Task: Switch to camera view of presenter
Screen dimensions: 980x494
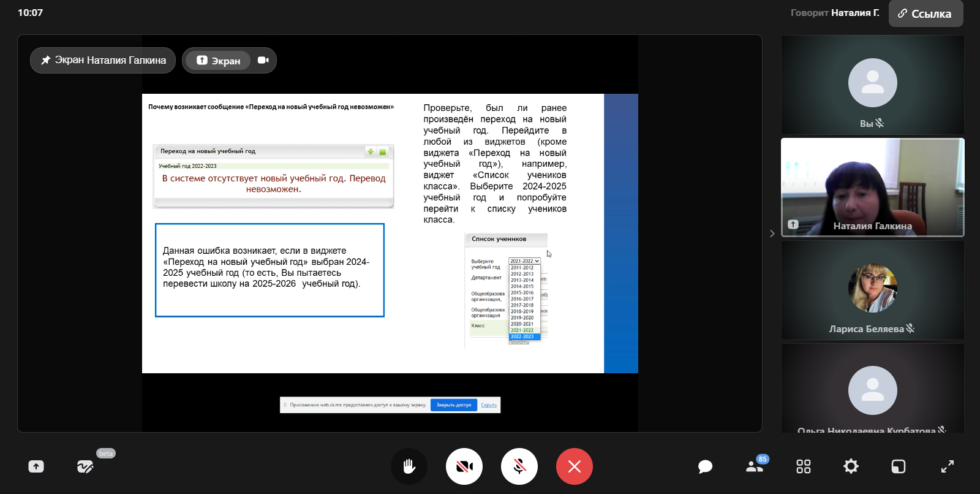Action: [263, 60]
